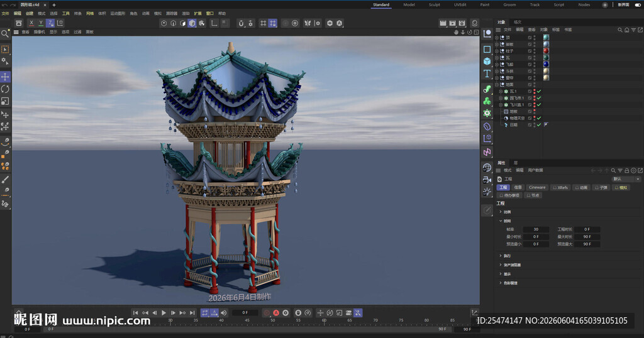Toggle X axis lock
The width and height of the screenshot is (644, 338).
click(x=31, y=23)
